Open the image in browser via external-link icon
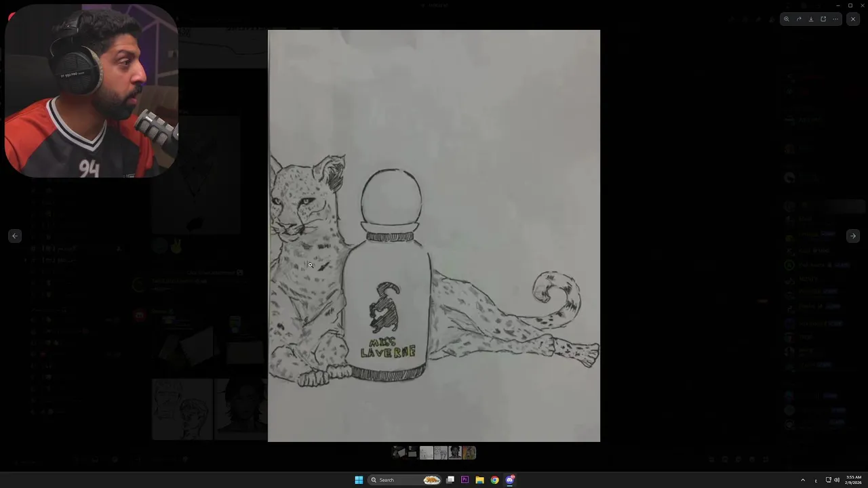The height and width of the screenshot is (488, 868). tap(823, 19)
